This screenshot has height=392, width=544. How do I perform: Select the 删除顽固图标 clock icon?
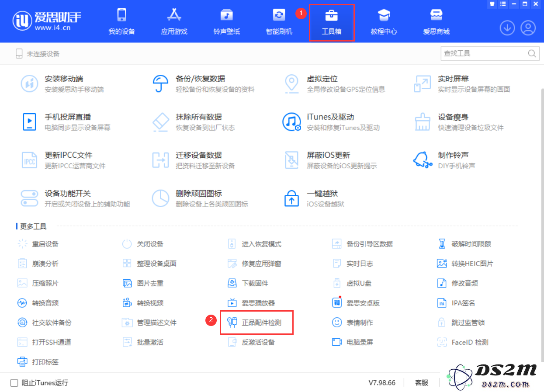161,198
